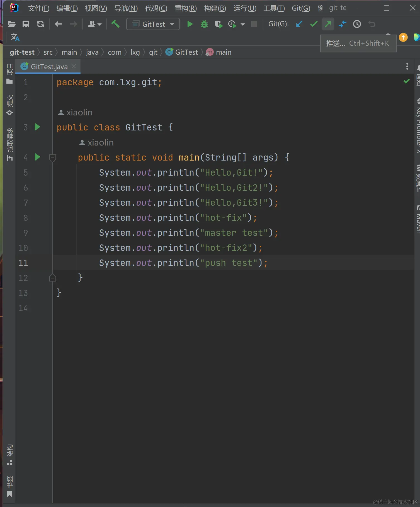
Task: Navigate back with the left arrow
Action: (x=59, y=24)
